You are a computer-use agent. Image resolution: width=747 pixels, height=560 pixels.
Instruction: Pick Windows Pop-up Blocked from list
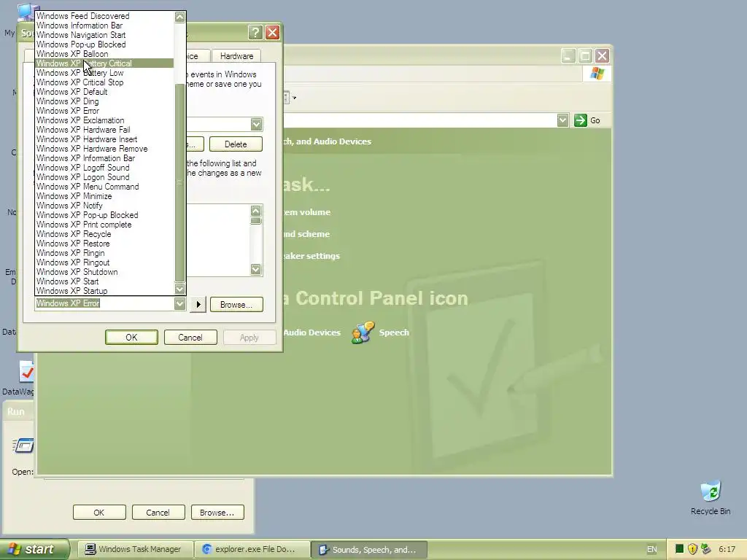point(104,44)
